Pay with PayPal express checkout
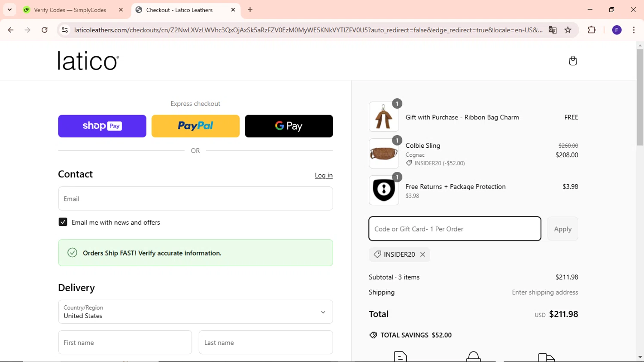 click(195, 126)
